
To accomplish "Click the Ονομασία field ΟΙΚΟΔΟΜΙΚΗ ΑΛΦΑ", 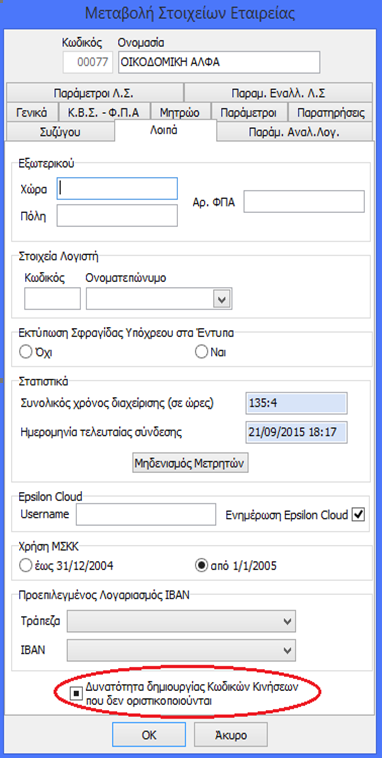I will coord(219,63).
